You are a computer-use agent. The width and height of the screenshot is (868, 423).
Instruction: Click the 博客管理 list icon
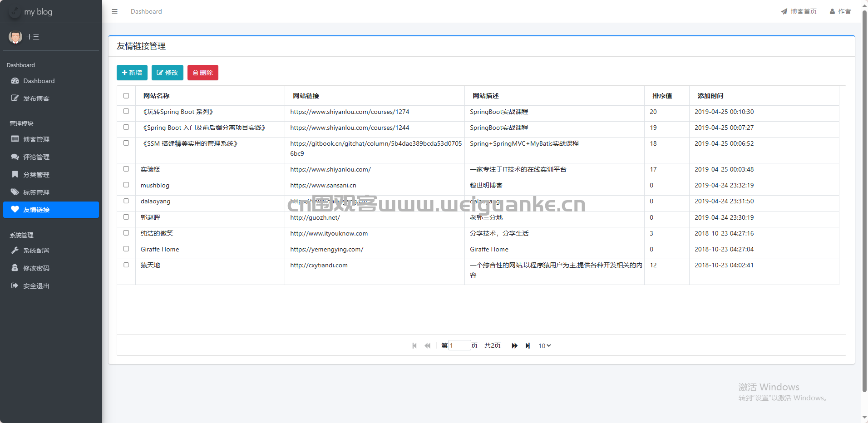point(15,139)
